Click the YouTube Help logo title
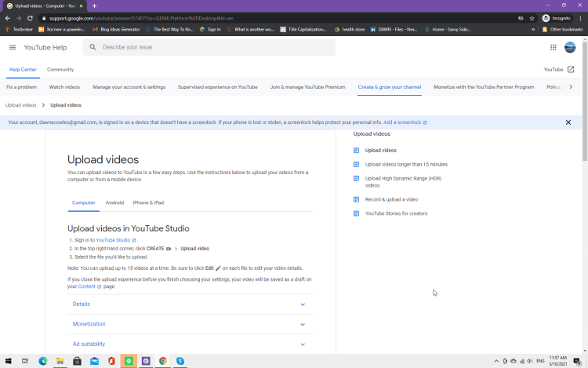 click(x=45, y=47)
